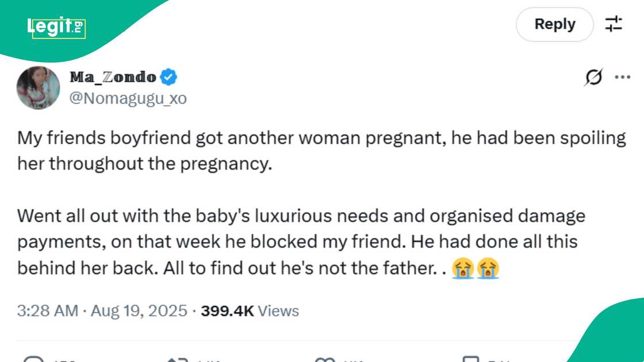Screen dimensions: 644x362
Task: Open the three-dot more options menu
Action: tap(623, 77)
